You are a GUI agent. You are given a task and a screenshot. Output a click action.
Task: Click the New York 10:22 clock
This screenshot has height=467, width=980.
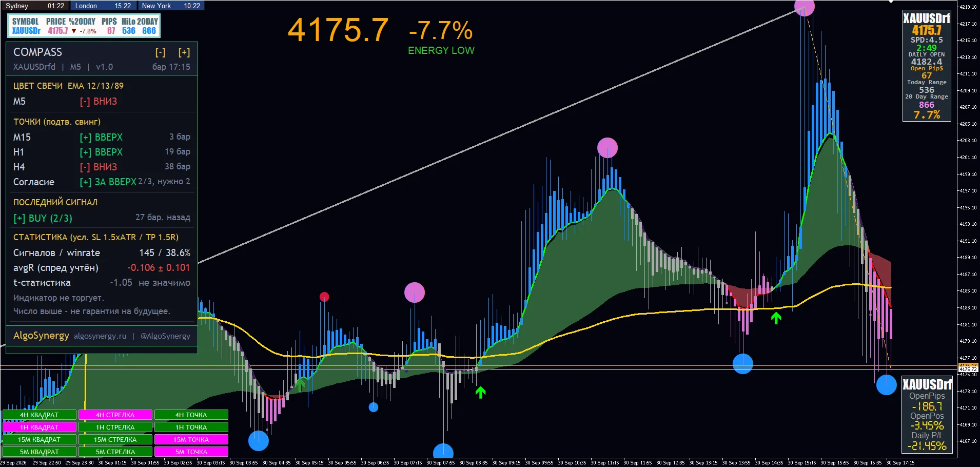pos(171,6)
